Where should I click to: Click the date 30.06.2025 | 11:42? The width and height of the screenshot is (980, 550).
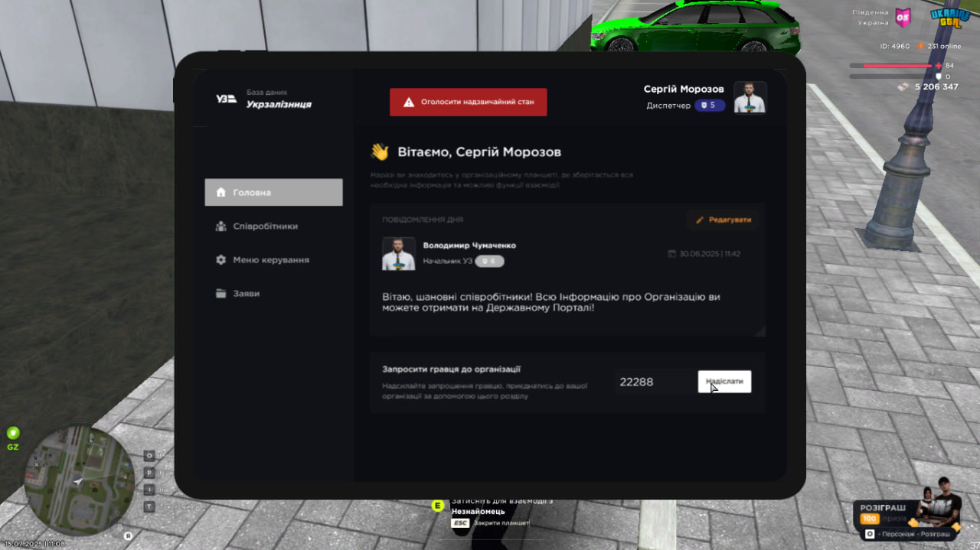point(710,254)
